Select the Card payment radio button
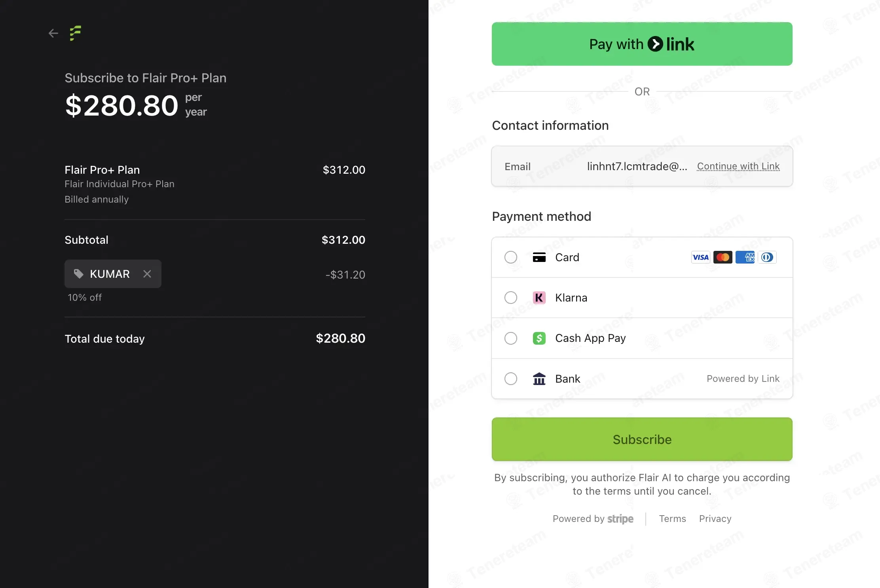Screen dimensions: 880x588 coord(511,257)
